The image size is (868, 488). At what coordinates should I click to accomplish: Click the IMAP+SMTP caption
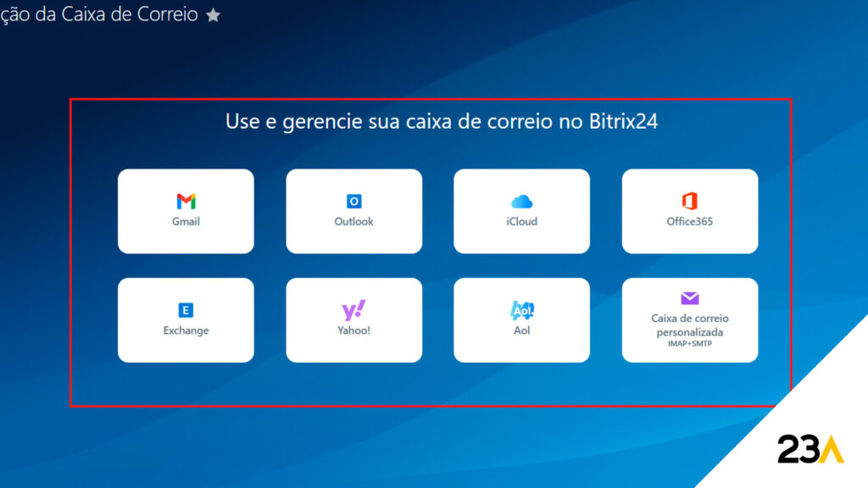pyautogui.click(x=690, y=344)
